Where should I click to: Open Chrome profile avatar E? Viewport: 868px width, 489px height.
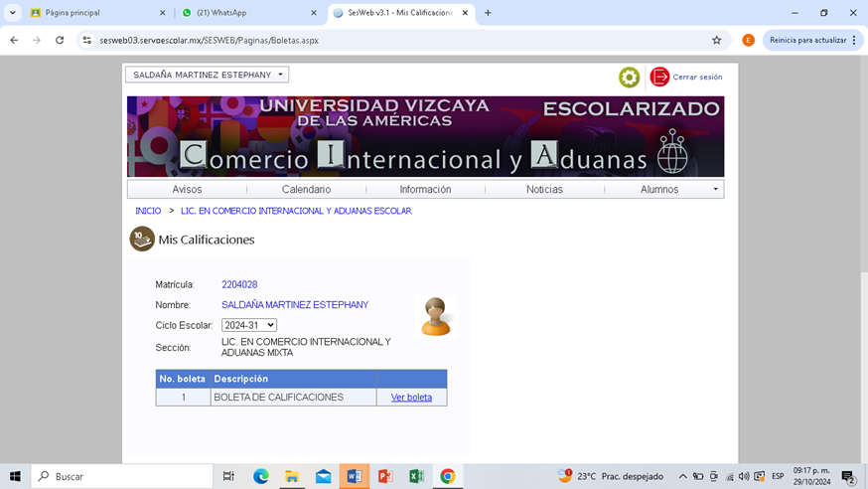pyautogui.click(x=748, y=40)
